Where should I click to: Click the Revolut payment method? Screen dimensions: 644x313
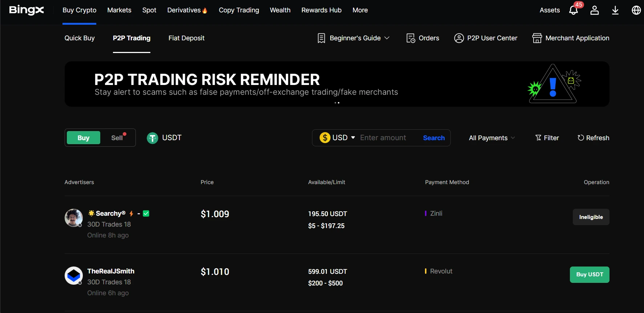tap(441, 271)
